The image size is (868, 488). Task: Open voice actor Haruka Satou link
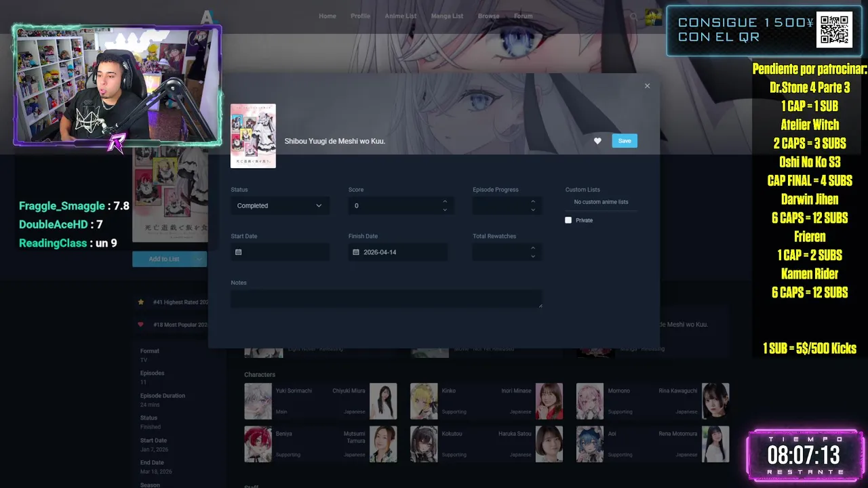coord(515,434)
